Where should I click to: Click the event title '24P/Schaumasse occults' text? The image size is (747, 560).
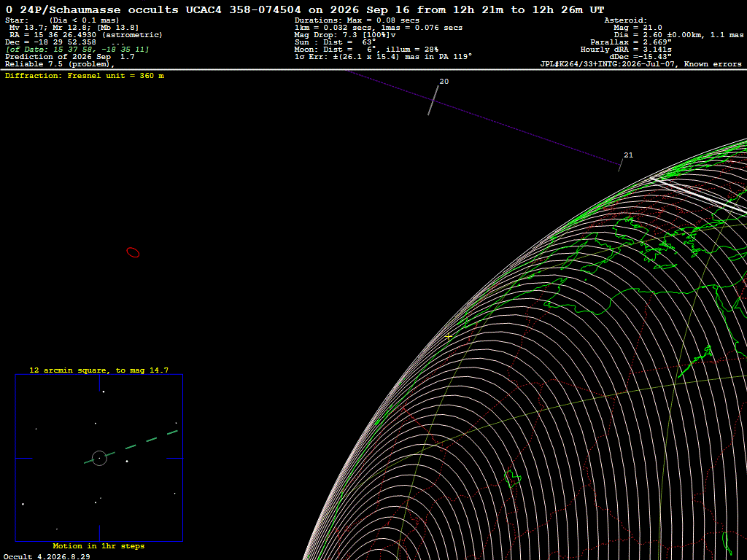(x=99, y=9)
